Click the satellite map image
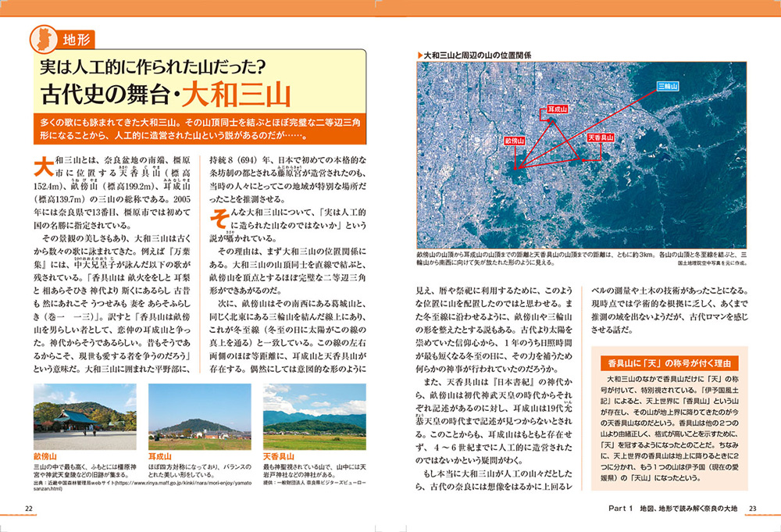 click(x=582, y=155)
